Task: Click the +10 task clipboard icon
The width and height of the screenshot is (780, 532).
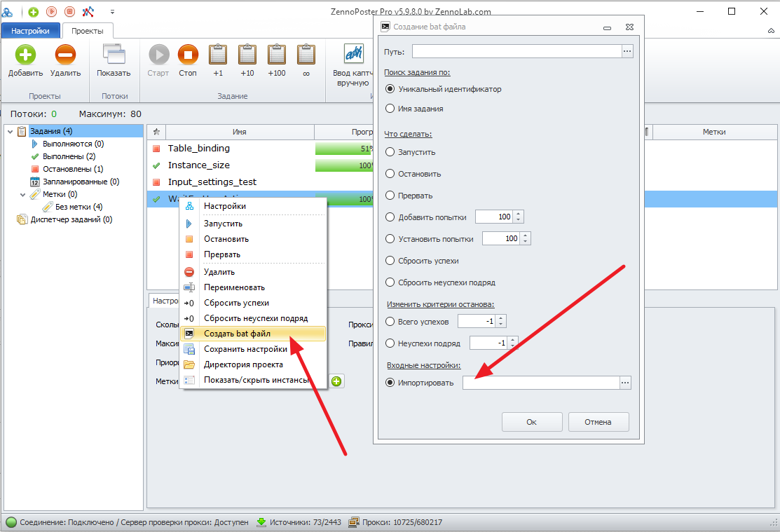Action: [247, 54]
